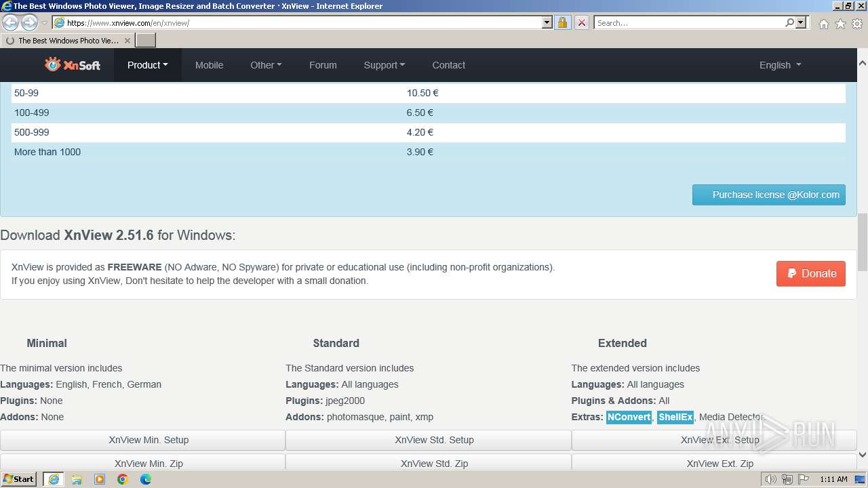This screenshot has width=868, height=488.
Task: Click the taskbar clock showing 1:11 AM
Action: pos(833,479)
